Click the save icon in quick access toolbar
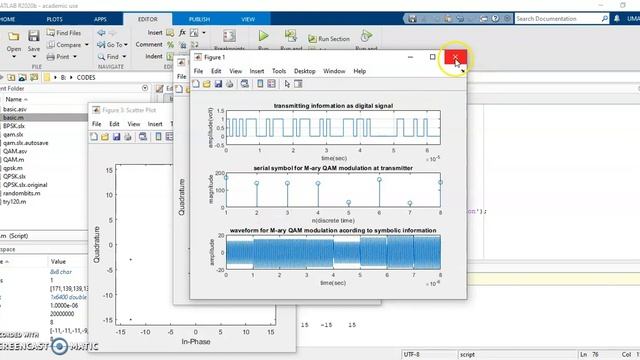The height and width of the screenshot is (360, 640). pyautogui.click(x=412, y=19)
